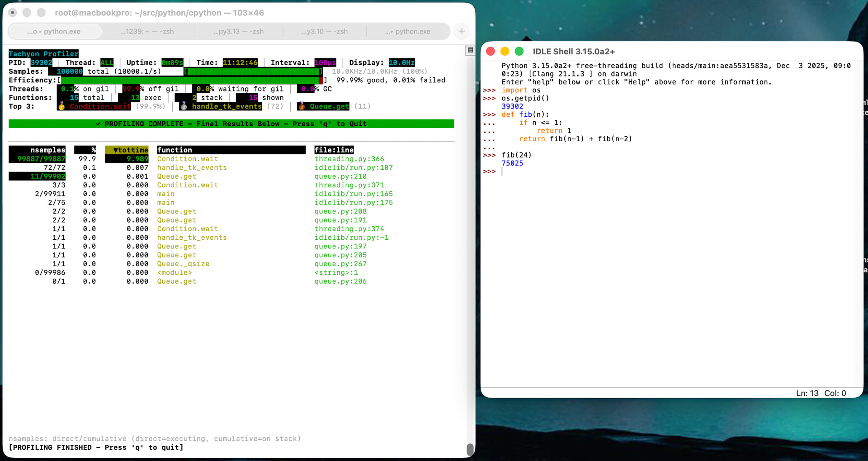Viewport: 868px width, 461px height.
Task: Click the 'IDLE Shell 3.15.0a2+' window title
Action: click(x=574, y=52)
